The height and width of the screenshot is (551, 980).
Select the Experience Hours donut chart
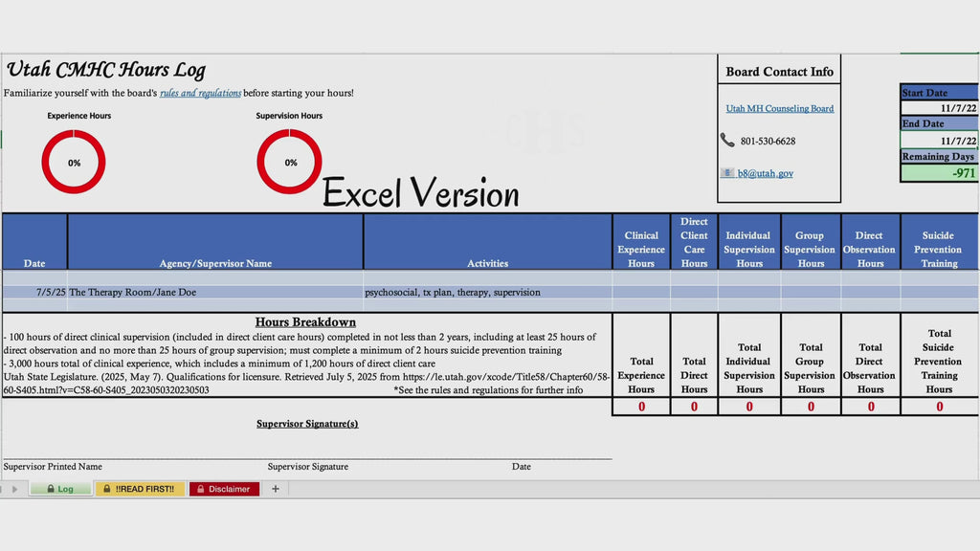(74, 162)
